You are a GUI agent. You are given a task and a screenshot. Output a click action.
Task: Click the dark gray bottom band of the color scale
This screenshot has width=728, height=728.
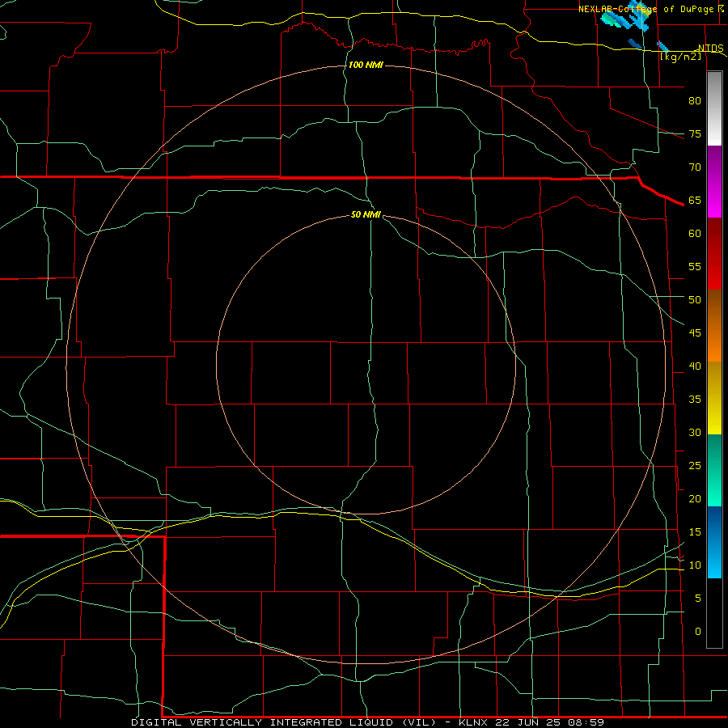point(714,613)
